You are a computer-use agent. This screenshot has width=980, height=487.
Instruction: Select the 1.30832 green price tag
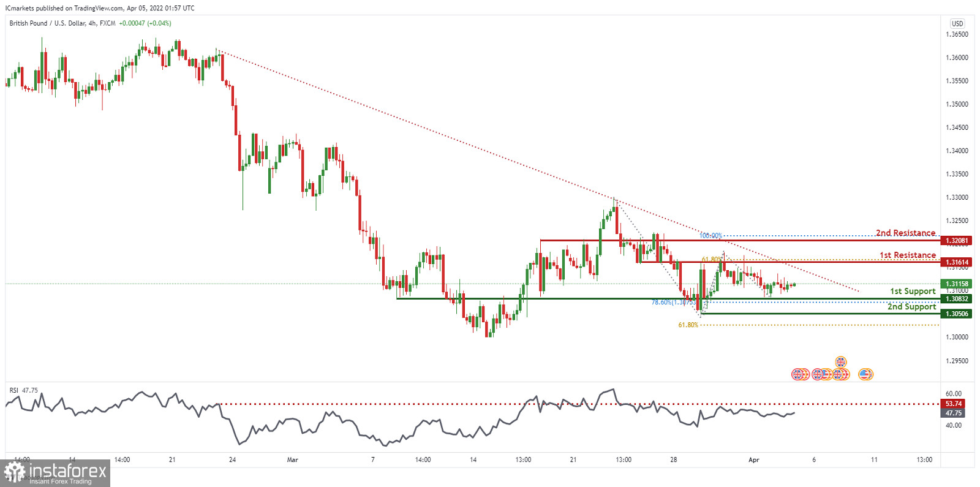pyautogui.click(x=957, y=299)
